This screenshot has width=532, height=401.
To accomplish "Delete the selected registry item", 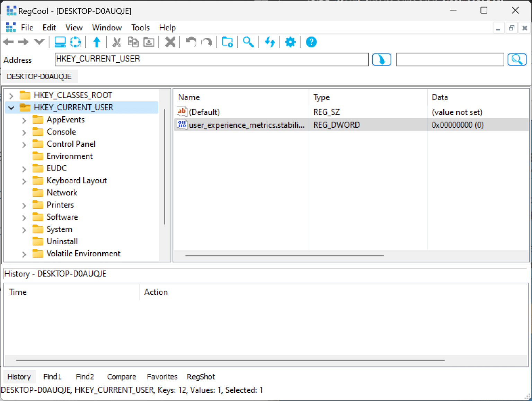I will [x=170, y=42].
